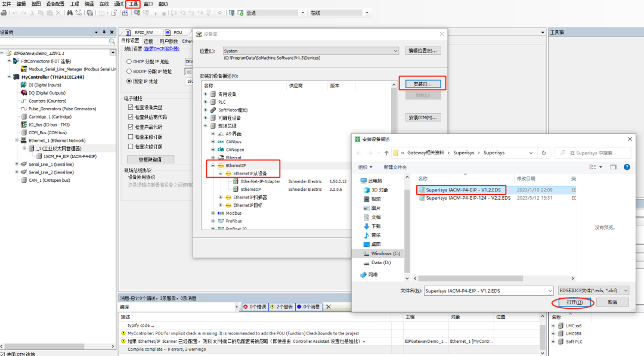The image size is (644, 356).
Task: Open the Organize dropdown in file dialog
Action: 365,167
